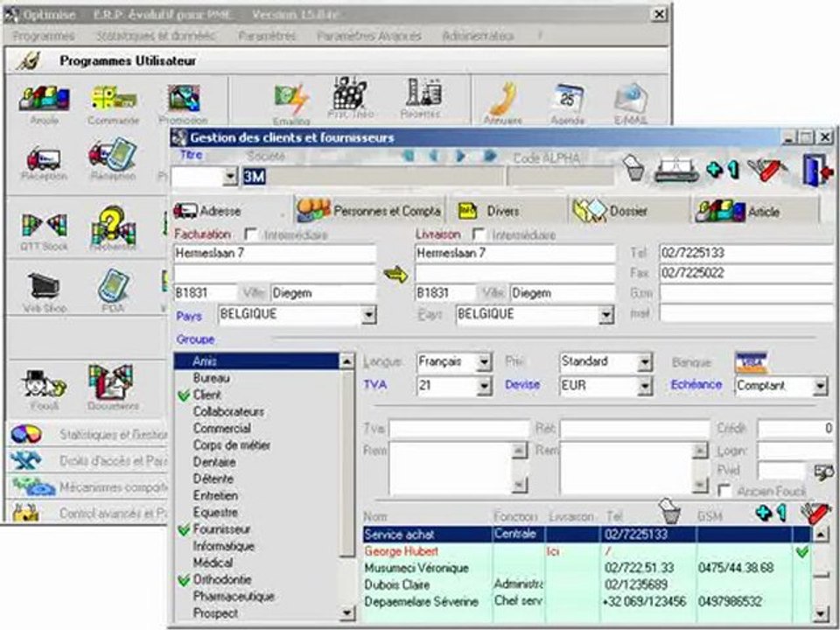This screenshot has width=840, height=630.
Task: Open the Article program icon in the Optimise window
Action: point(45,100)
